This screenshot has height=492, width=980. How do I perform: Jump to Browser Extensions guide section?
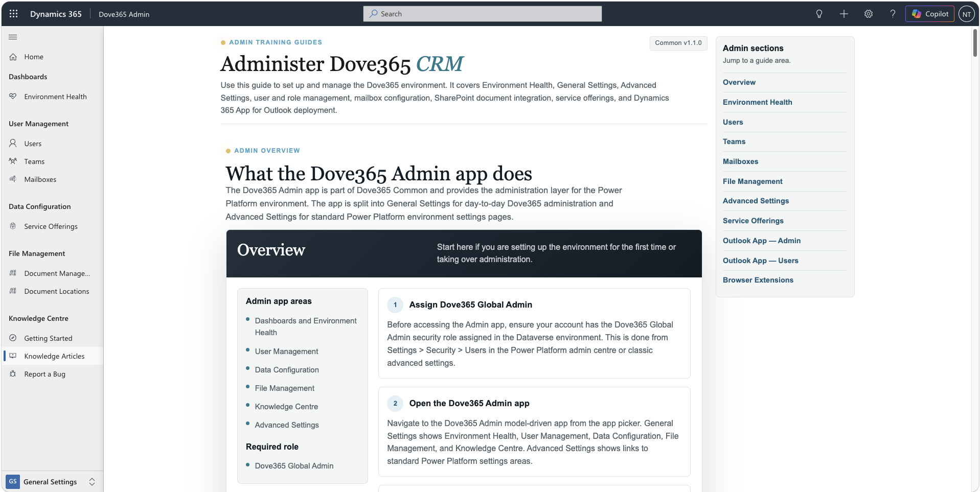pyautogui.click(x=758, y=280)
